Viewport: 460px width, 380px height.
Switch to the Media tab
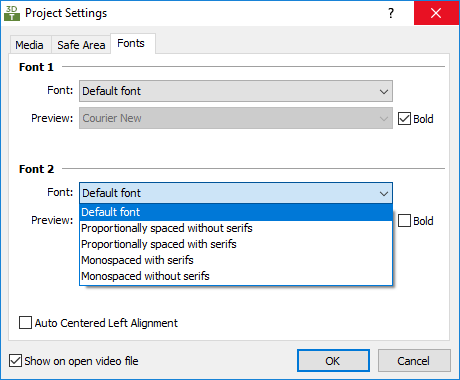pyautogui.click(x=30, y=45)
